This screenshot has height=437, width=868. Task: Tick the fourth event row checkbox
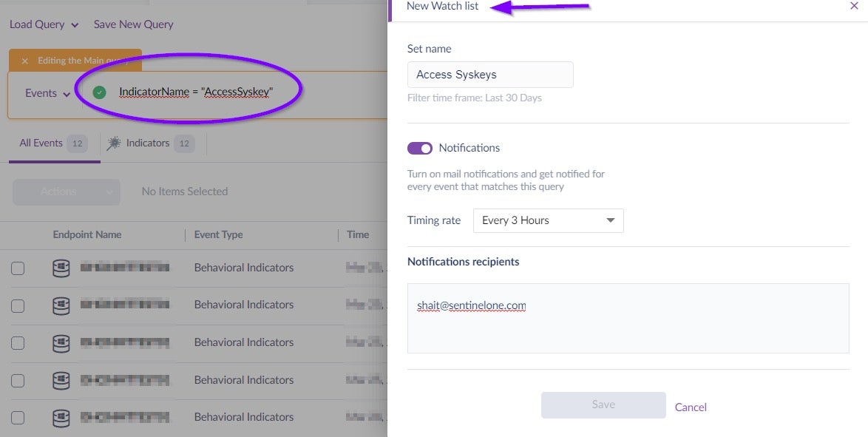18,381
